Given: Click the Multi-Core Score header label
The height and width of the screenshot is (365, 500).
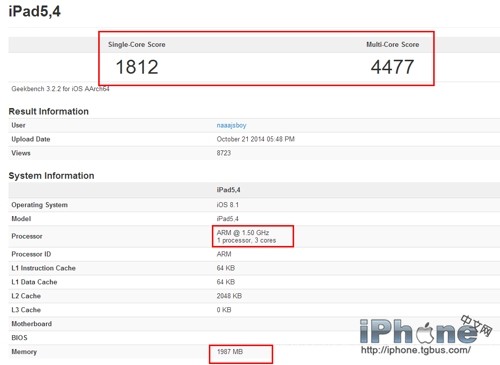Looking at the screenshot, I should pos(393,44).
